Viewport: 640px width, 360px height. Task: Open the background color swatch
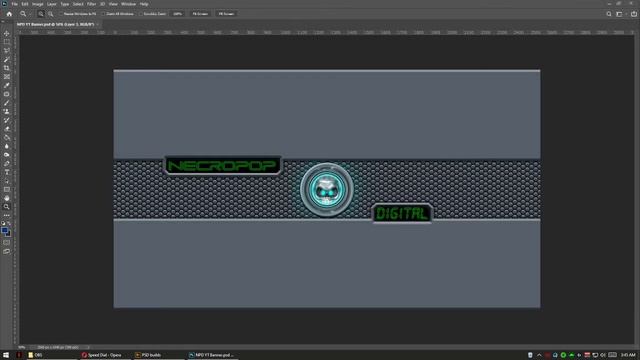tap(9, 234)
